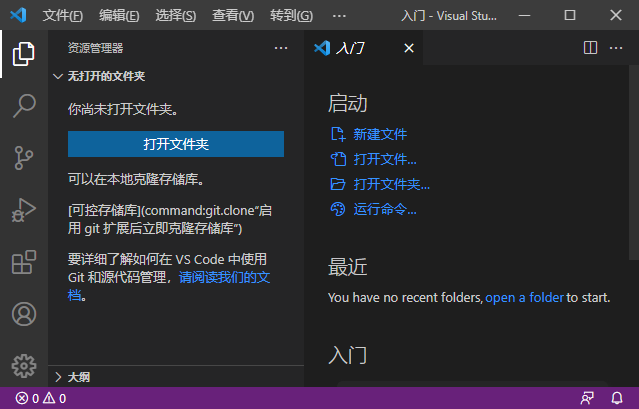This screenshot has height=409, width=639.
Task: Open the Extensions view
Action: point(24,262)
